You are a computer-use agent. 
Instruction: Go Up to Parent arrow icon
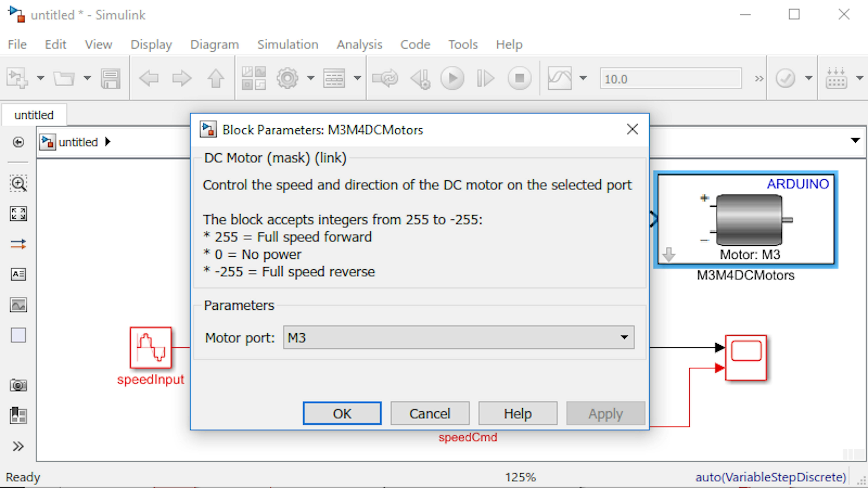[216, 79]
